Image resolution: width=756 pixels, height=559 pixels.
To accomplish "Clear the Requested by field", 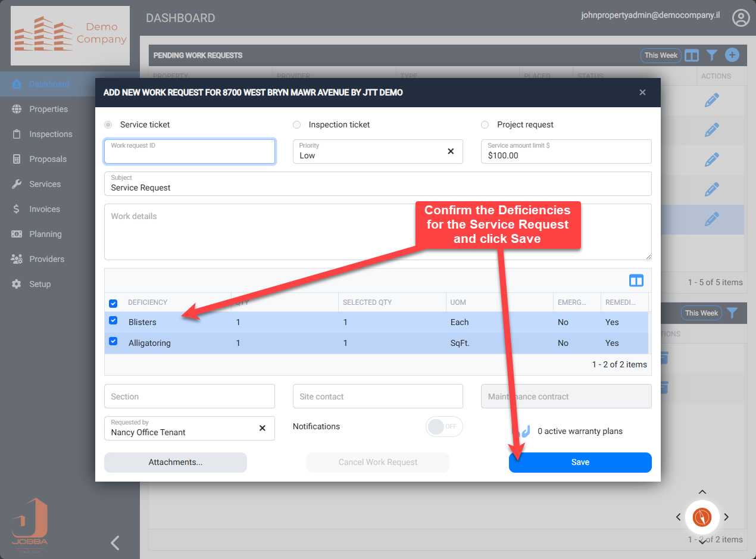I will [262, 428].
